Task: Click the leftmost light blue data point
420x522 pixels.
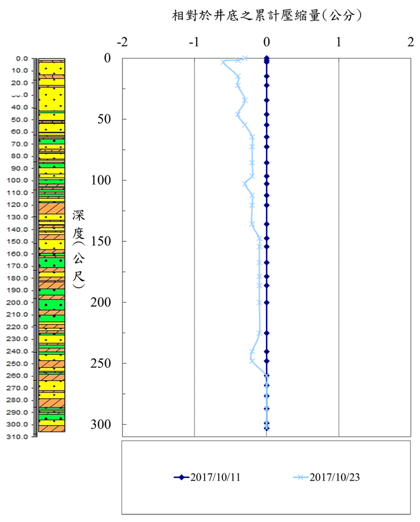Action: [x=223, y=62]
